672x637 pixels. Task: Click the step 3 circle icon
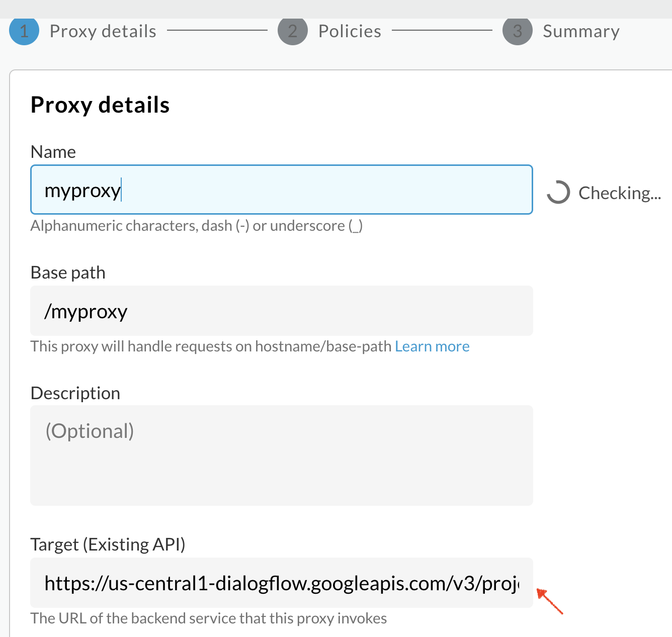coord(518,31)
